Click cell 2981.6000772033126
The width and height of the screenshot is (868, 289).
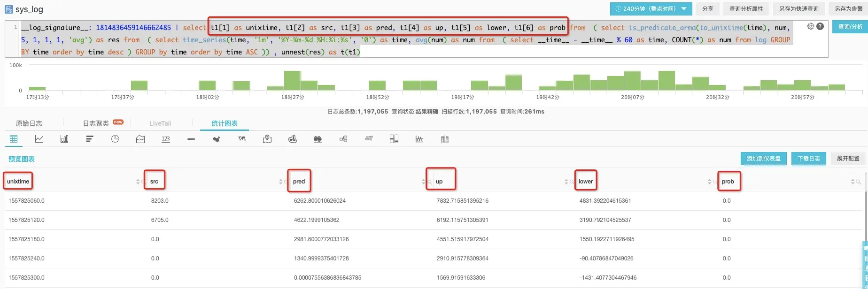click(x=321, y=239)
